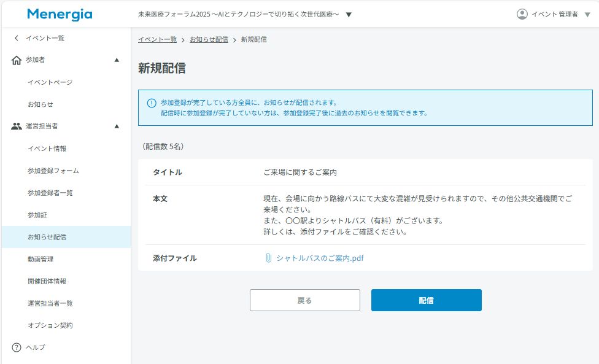
Task: Click the イベント管理者 user label
Action: pos(555,14)
